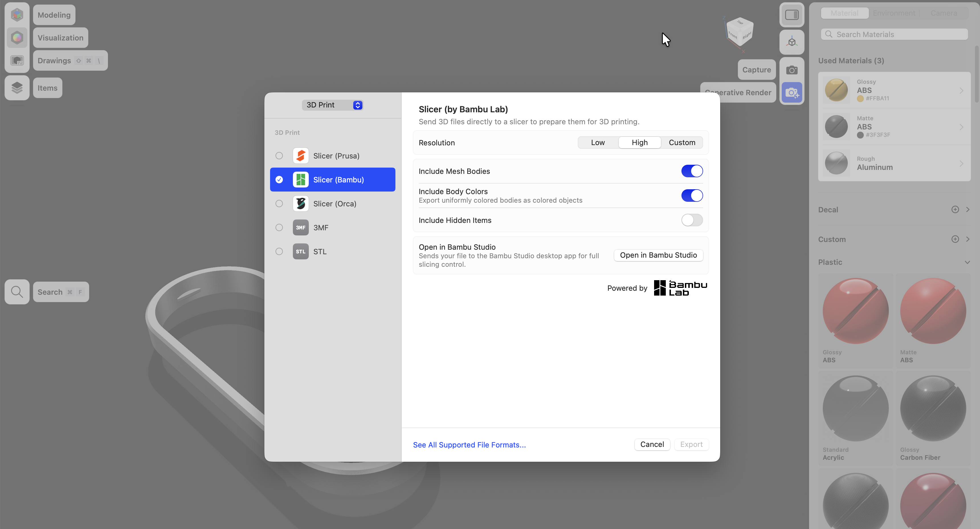
Task: Click the Generative Render button label
Action: (738, 92)
